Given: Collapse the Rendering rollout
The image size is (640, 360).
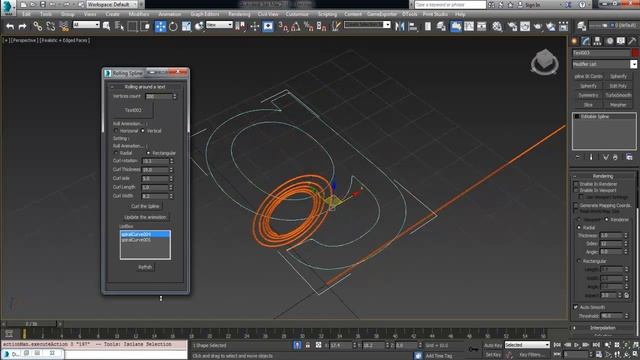Looking at the screenshot, I should (x=603, y=176).
